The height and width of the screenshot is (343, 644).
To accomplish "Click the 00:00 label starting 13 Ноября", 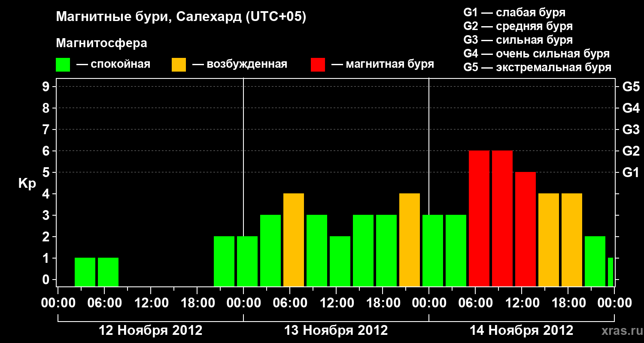I will (x=243, y=303).
